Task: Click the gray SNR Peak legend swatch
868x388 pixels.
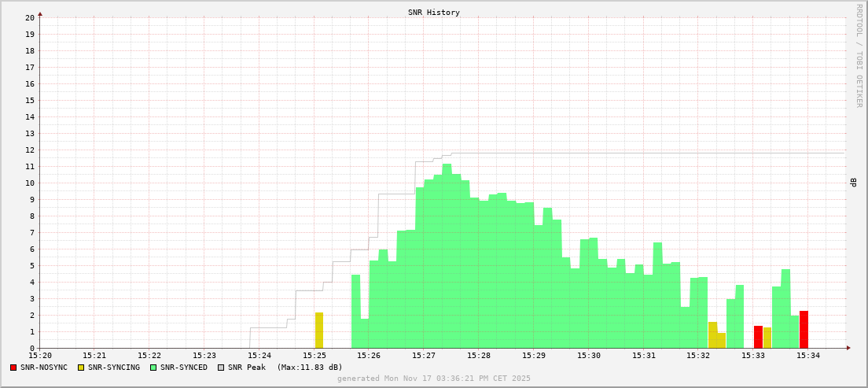Action: (221, 368)
